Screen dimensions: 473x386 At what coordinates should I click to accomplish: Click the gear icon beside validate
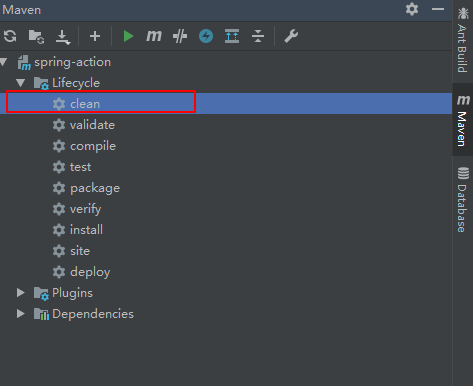point(59,125)
